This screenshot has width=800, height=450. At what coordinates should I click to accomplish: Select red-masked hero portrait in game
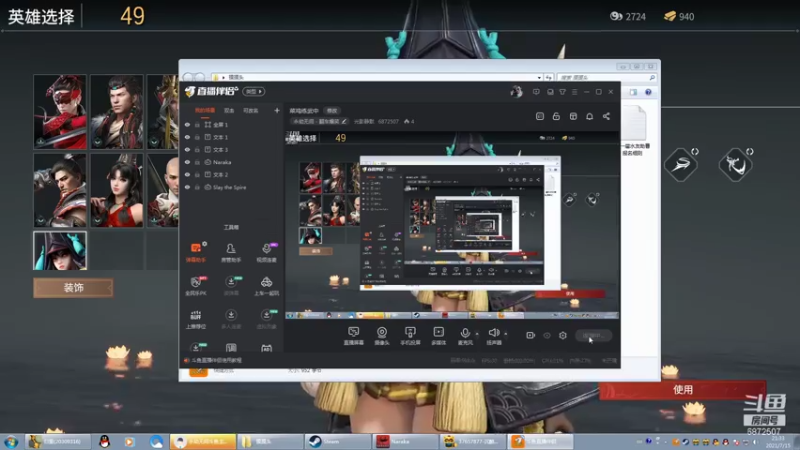point(60,112)
